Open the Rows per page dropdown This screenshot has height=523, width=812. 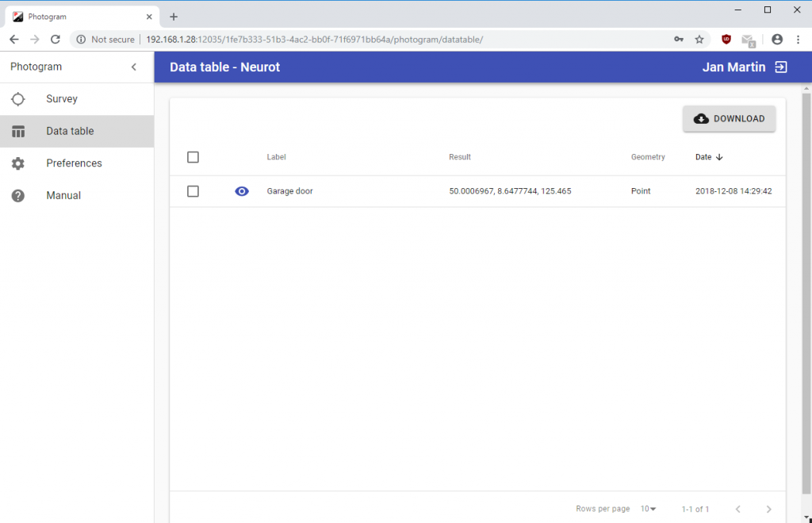[x=649, y=509]
